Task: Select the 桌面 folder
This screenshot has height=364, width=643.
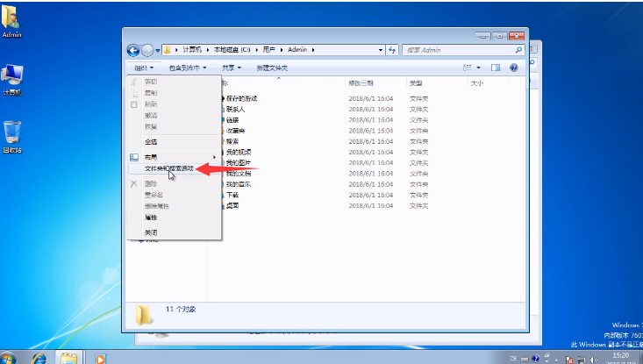Action: pyautogui.click(x=232, y=205)
